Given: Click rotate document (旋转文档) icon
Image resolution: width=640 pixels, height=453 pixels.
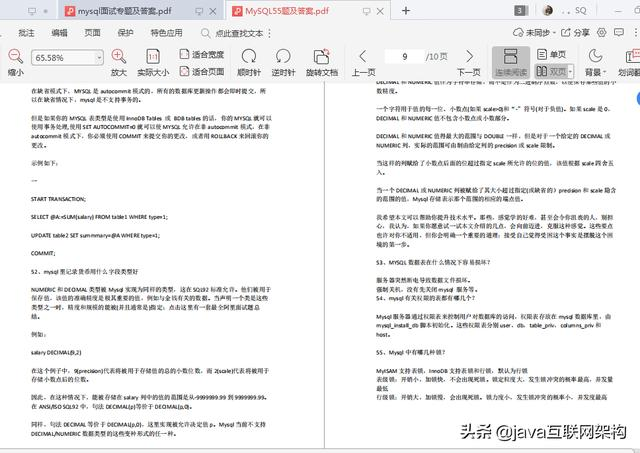Looking at the screenshot, I should [322, 56].
